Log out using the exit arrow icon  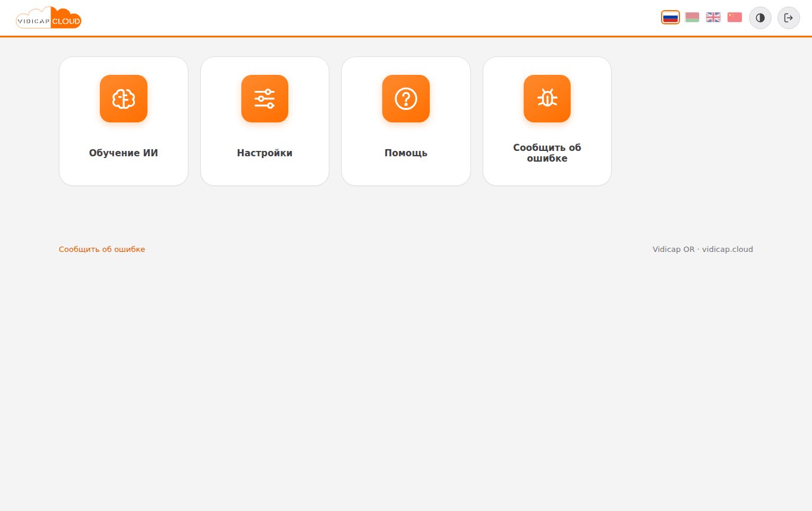coord(789,18)
